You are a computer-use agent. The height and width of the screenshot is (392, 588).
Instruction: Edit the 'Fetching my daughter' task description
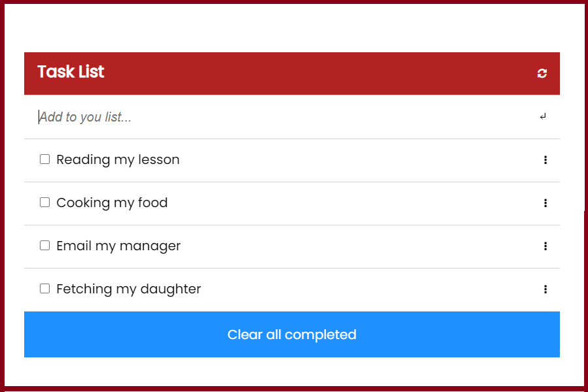[129, 289]
